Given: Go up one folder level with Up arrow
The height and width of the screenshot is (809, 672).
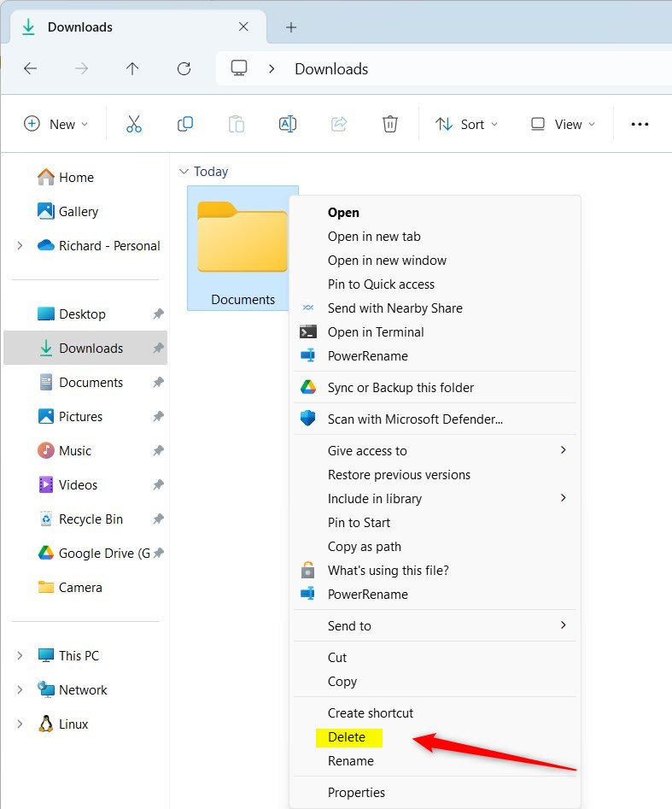Looking at the screenshot, I should (x=132, y=69).
